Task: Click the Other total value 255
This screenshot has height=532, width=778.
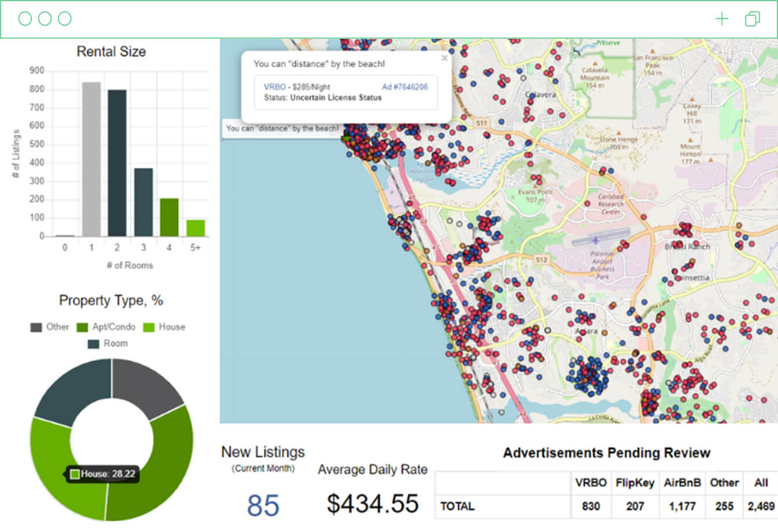Action: point(724,506)
